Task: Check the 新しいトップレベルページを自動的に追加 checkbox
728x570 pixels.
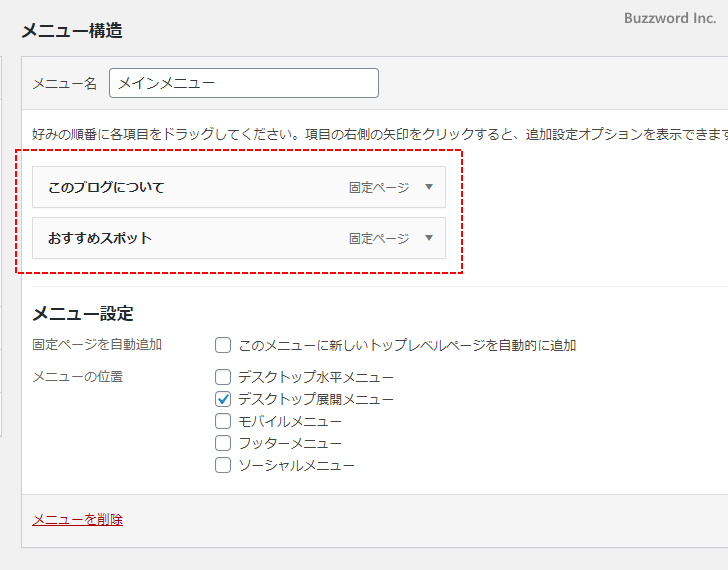Action: tap(223, 345)
